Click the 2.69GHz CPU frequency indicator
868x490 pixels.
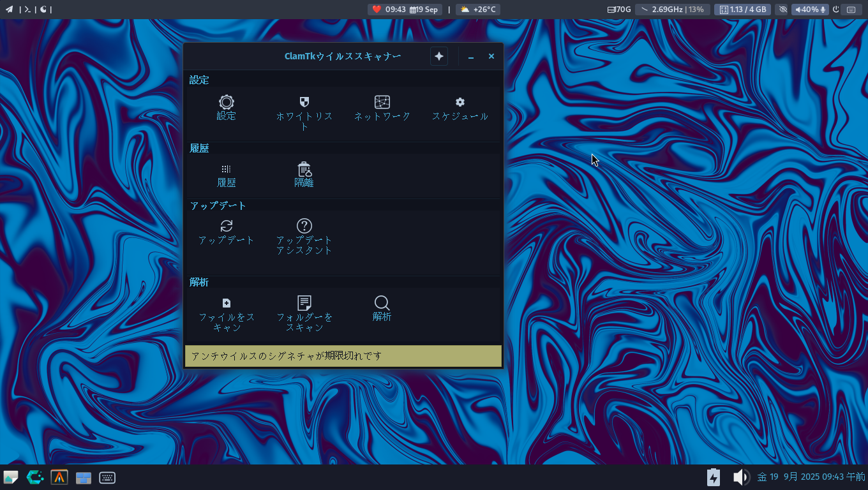[672, 10]
